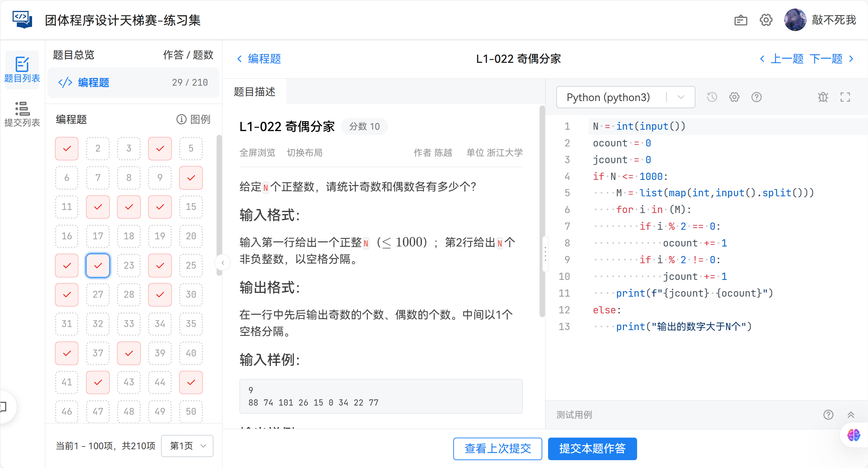Select problem 36 checked tile

(x=67, y=353)
